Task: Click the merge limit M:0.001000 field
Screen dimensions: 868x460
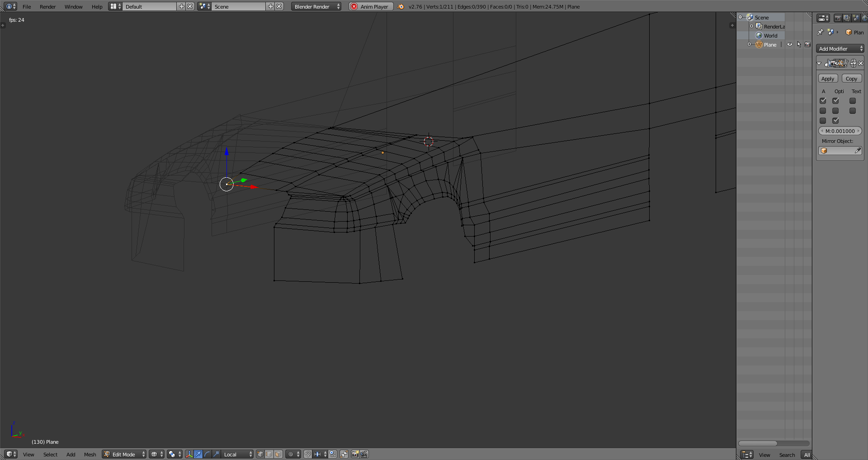Action: 840,131
